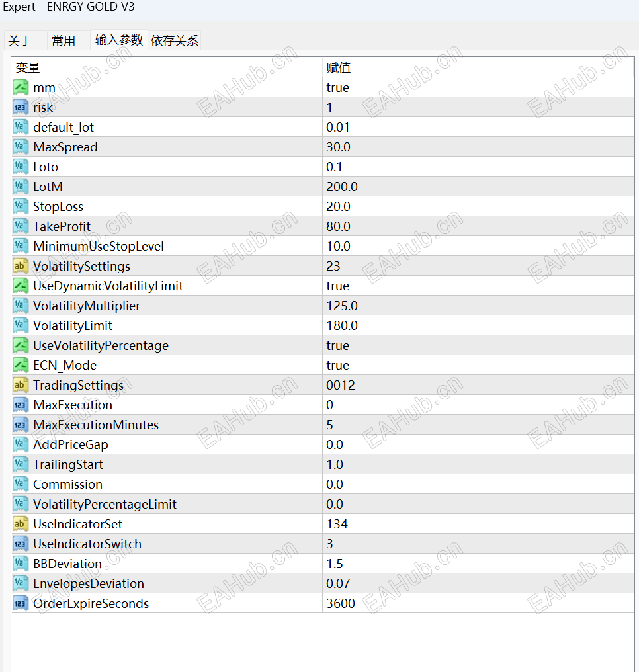Image resolution: width=639 pixels, height=672 pixels.
Task: Click the integer icon beside UseIndicatorSwitch
Action: pyautogui.click(x=20, y=544)
